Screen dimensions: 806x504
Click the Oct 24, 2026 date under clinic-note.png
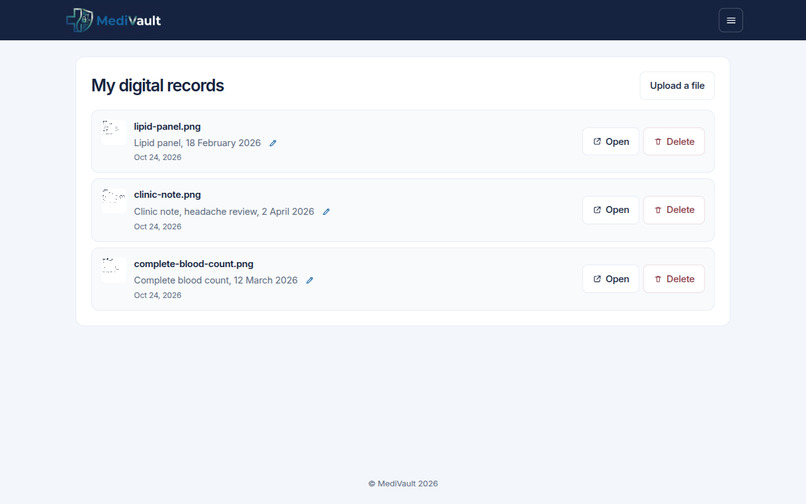pyautogui.click(x=158, y=226)
